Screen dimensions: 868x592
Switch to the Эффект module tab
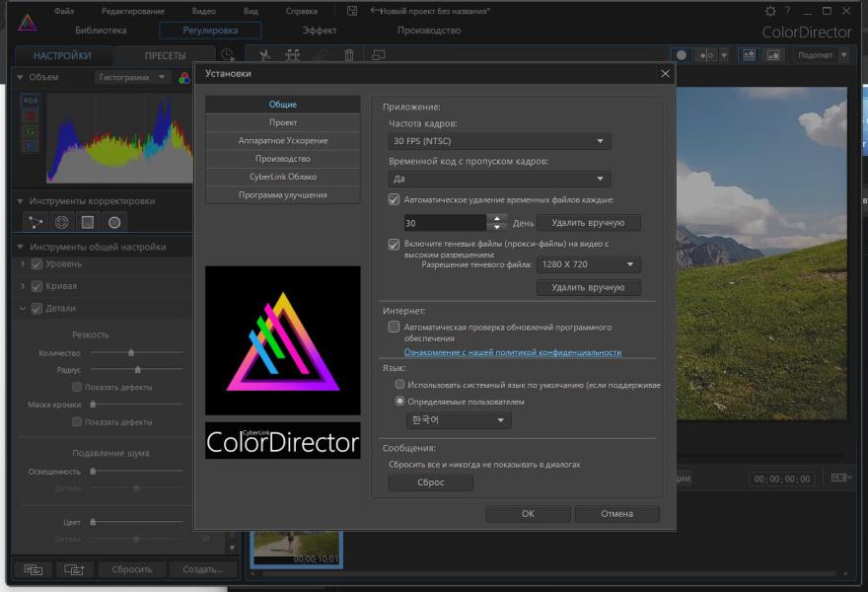click(x=320, y=31)
